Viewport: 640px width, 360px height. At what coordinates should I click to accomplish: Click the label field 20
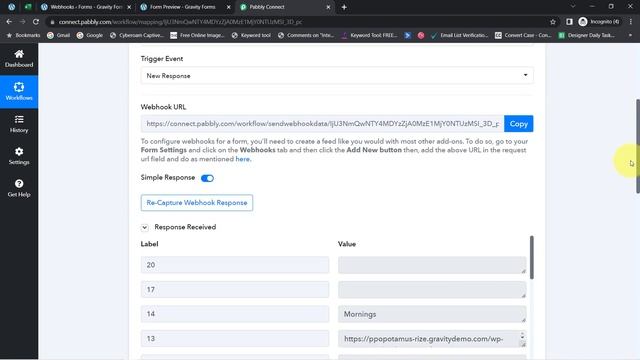[235, 265]
